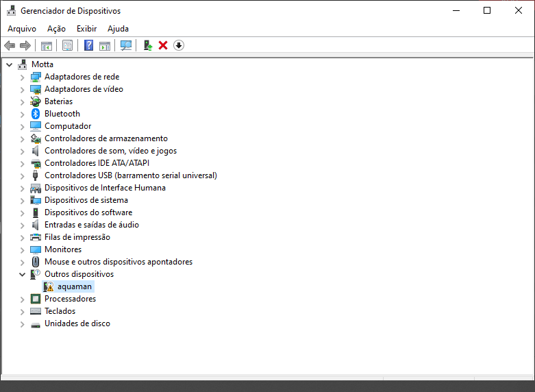Click the Adaptadores de vídeo icon

pos(36,89)
